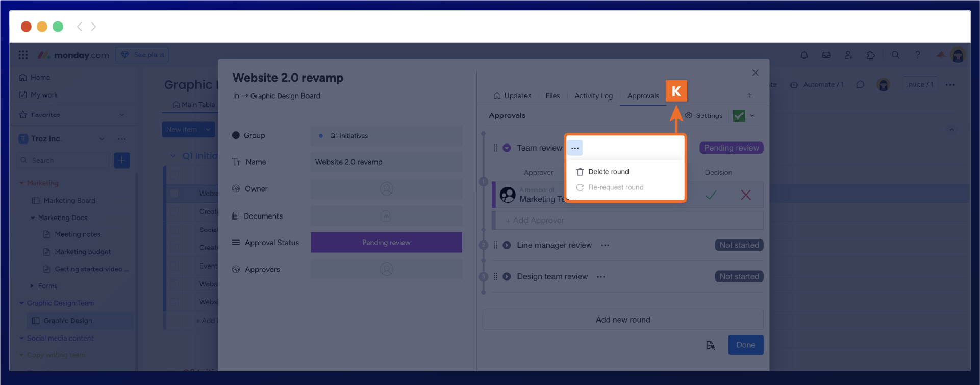980x385 pixels.
Task: Click the notifications bell icon
Action: [x=804, y=55]
